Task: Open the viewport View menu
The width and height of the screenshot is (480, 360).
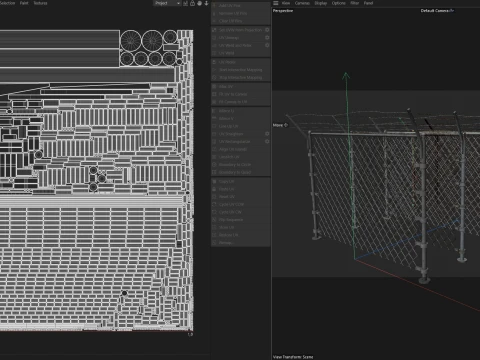Action: [286, 3]
